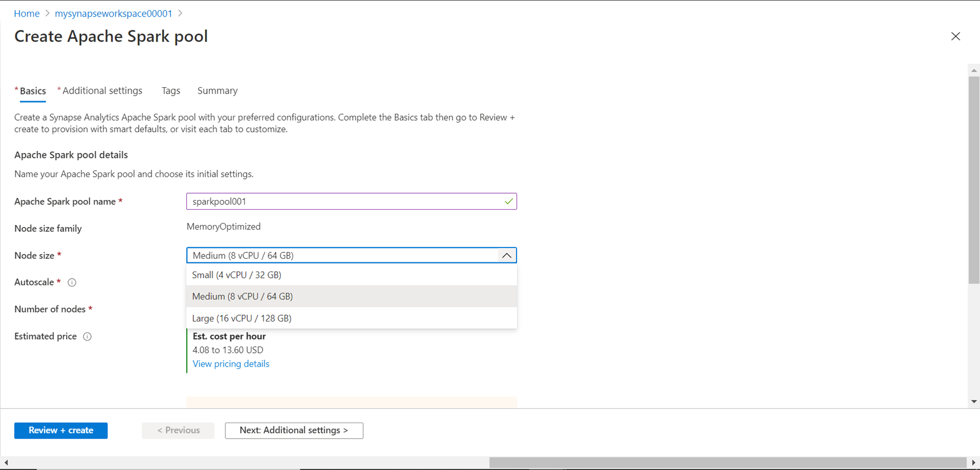
Task: Click the scroll down arrow
Action: tap(974, 402)
